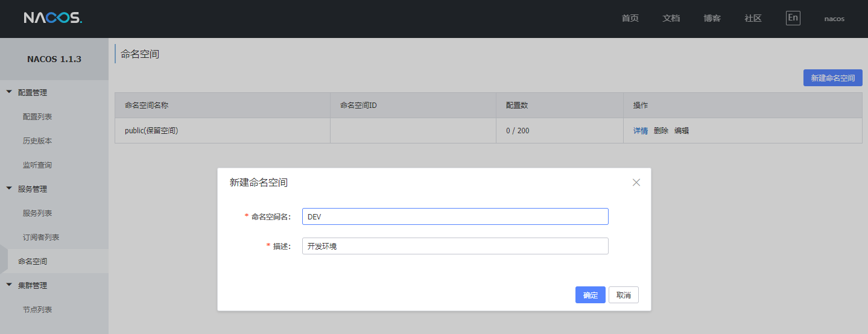Open 配置列表 in sidebar

37,116
